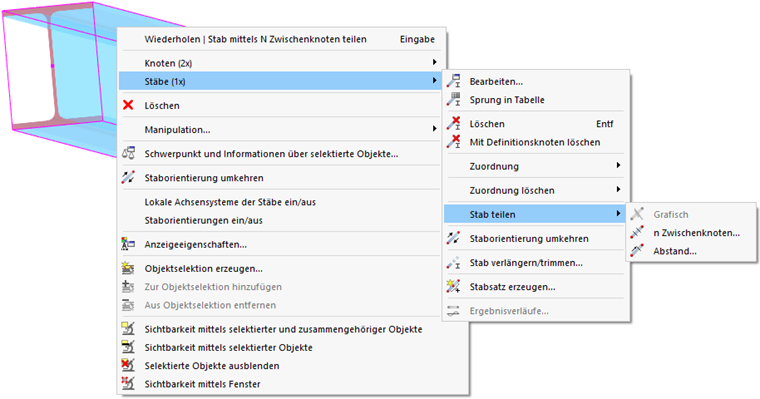Click the Löschen Entf icon in submenu
The height and width of the screenshot is (399, 760).
[x=453, y=124]
